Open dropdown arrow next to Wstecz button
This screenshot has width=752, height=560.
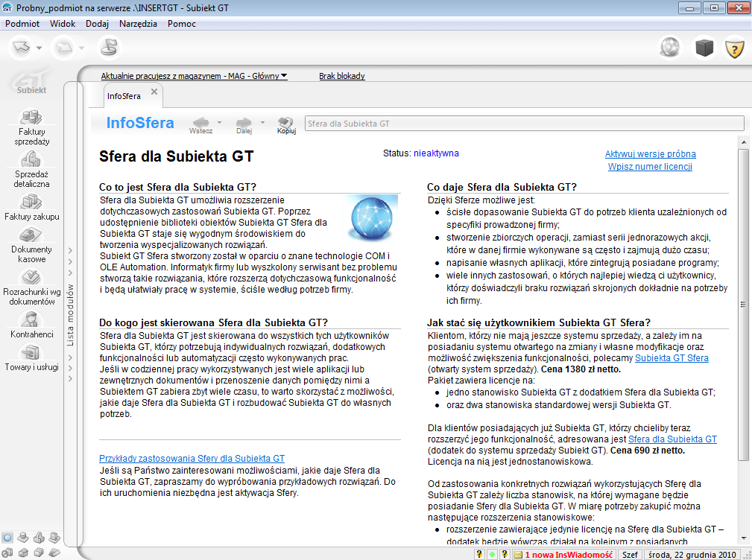click(x=219, y=121)
